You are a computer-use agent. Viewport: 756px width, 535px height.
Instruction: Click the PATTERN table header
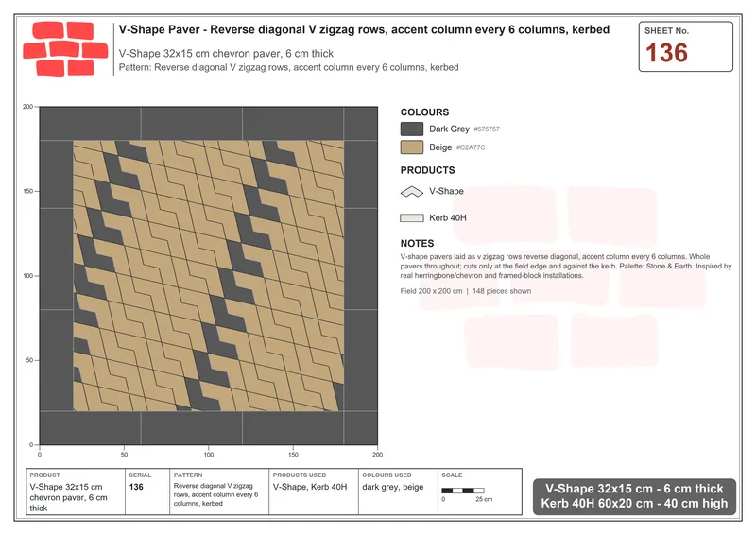coord(188,475)
